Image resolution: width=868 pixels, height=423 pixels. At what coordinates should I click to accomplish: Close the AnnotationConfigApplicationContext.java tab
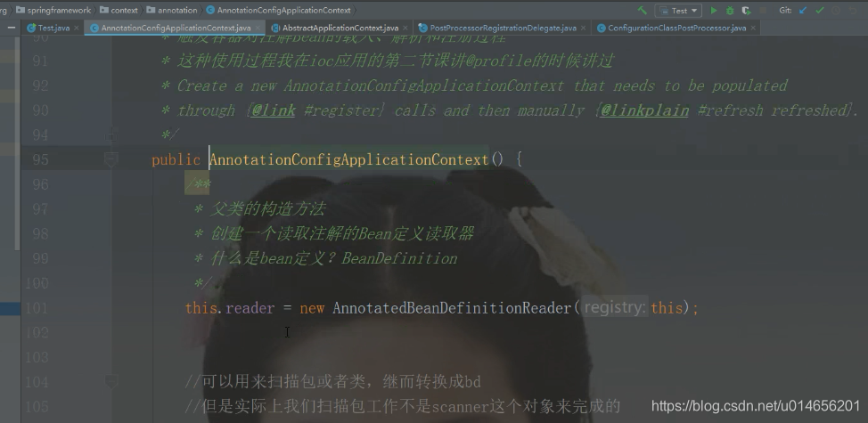coord(258,28)
